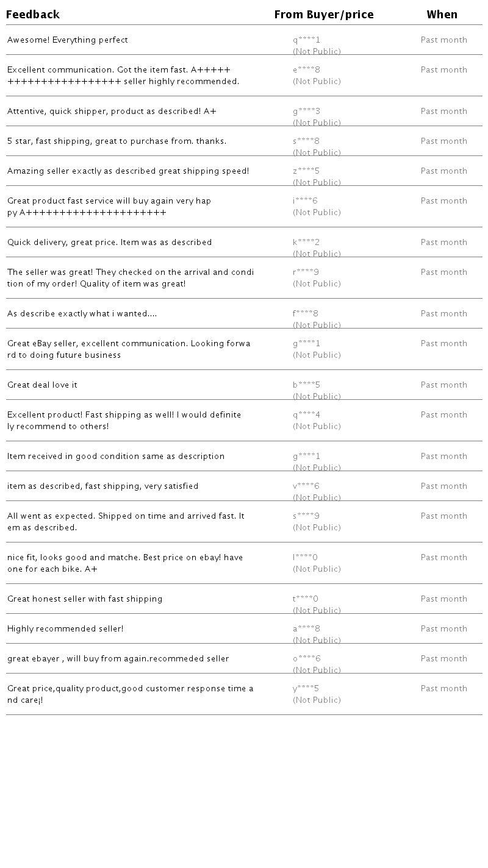
Task: Open buyer z****5 profile
Action: [306, 171]
